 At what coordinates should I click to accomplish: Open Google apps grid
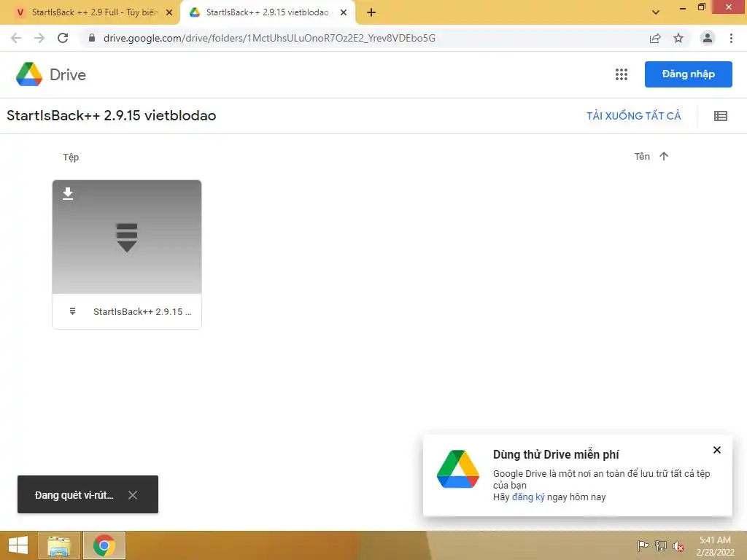click(622, 74)
